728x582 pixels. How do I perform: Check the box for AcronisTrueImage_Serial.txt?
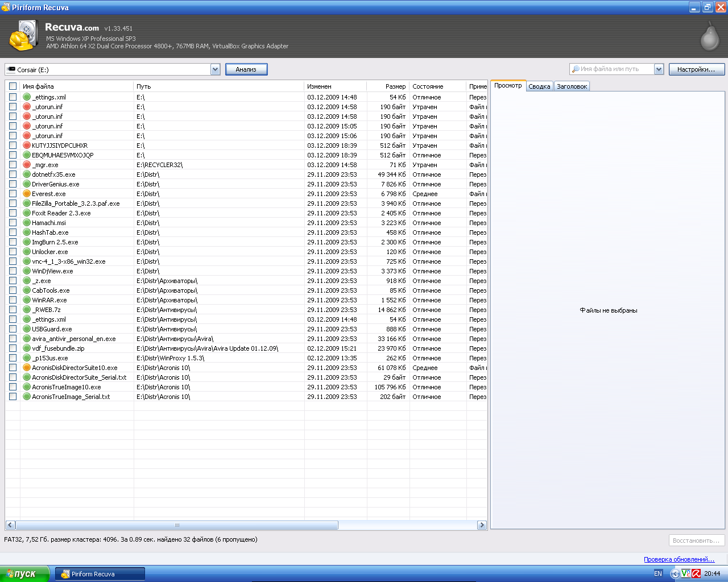[x=13, y=397]
